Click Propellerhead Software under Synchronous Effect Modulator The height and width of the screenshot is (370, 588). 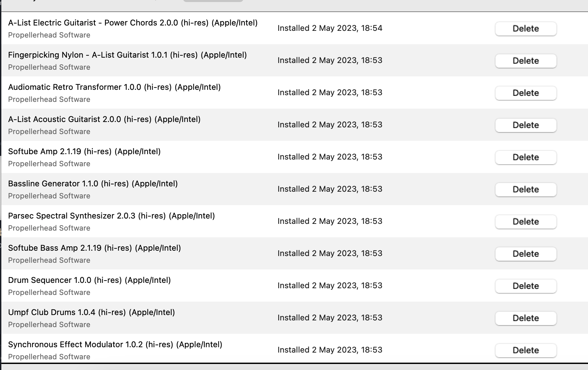pos(49,357)
